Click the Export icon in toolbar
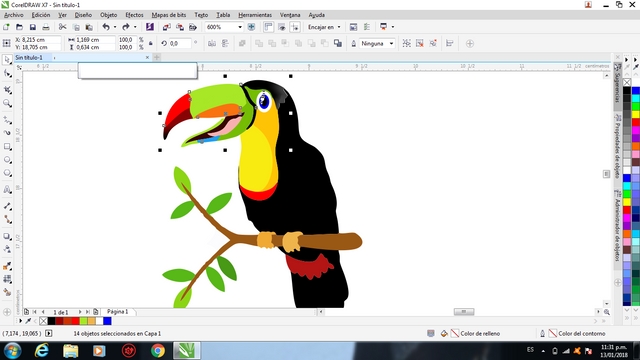 [x=180, y=27]
